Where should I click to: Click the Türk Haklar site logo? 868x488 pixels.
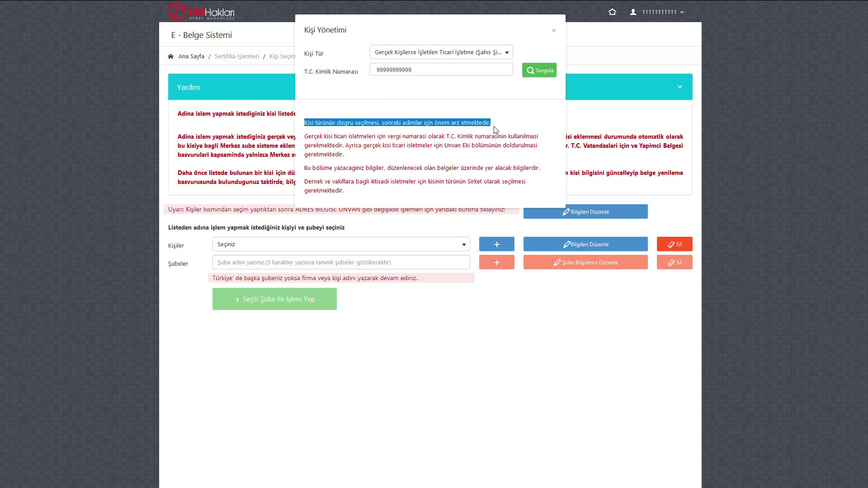point(201,12)
